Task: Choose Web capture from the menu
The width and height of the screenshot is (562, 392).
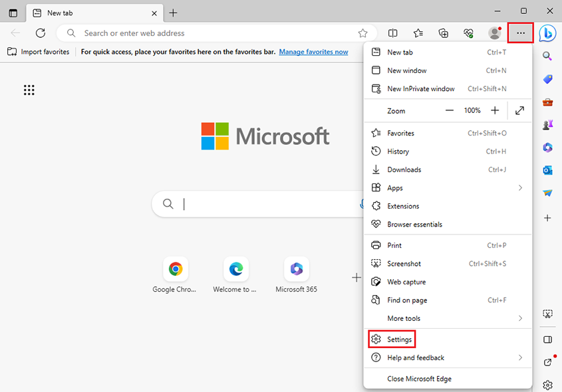Action: [x=448, y=282]
